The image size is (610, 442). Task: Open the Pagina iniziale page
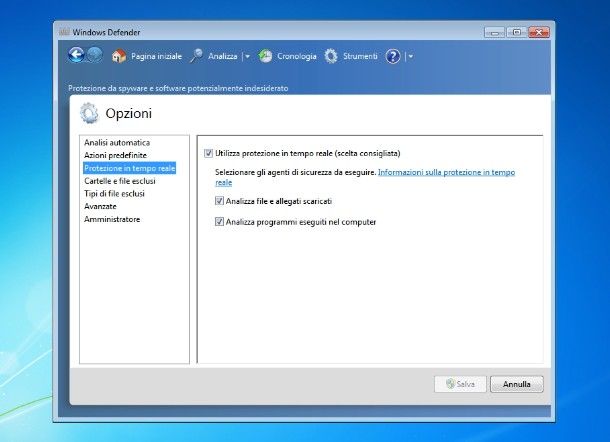coord(156,56)
